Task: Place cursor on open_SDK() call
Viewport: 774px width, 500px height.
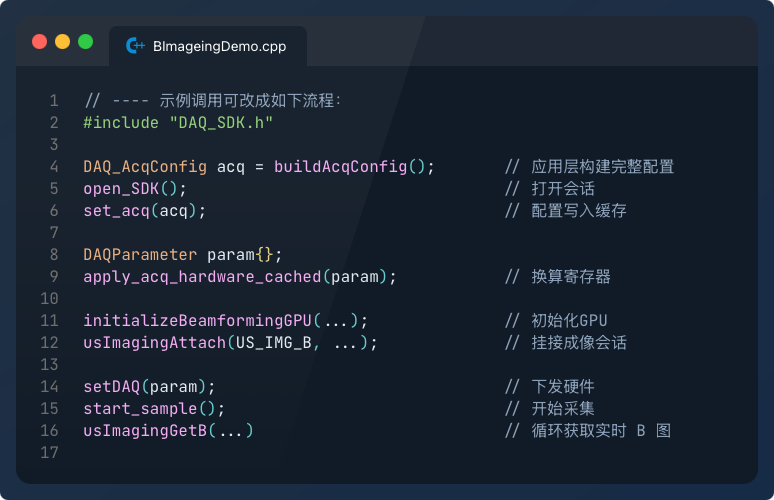Action: (135, 189)
